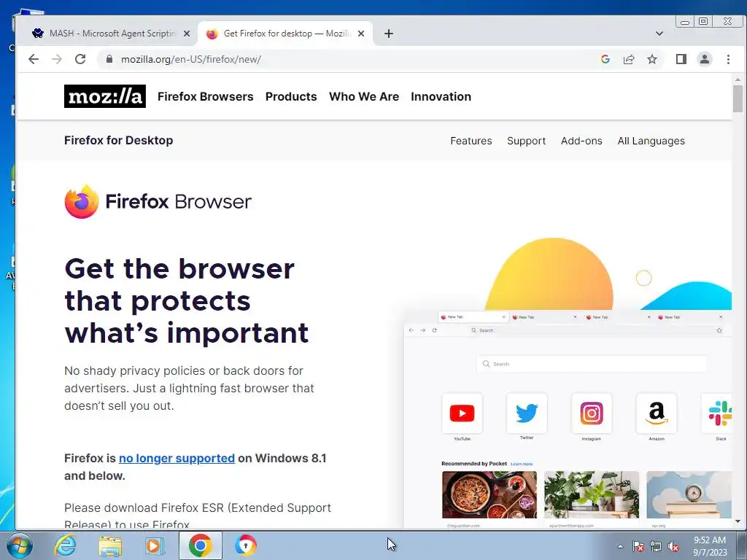The height and width of the screenshot is (560, 747).
Task: Click the Chrome taskbar icon
Action: pyautogui.click(x=200, y=545)
